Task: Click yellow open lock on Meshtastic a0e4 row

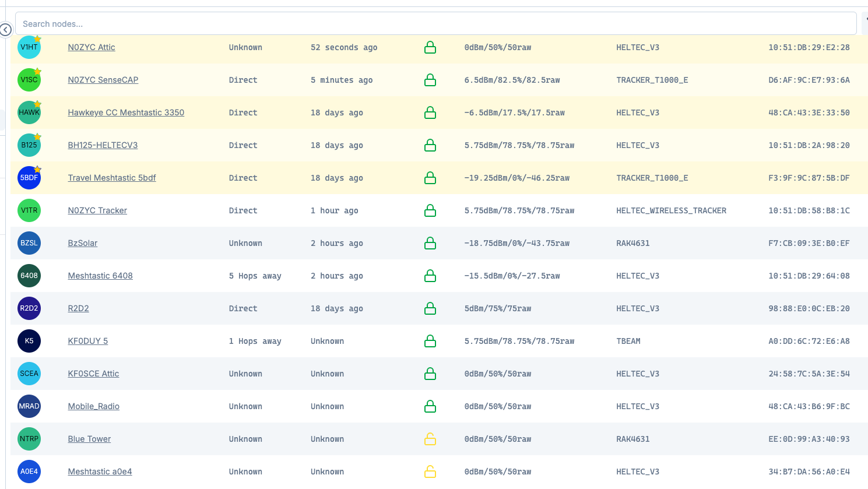Action: [x=430, y=472]
